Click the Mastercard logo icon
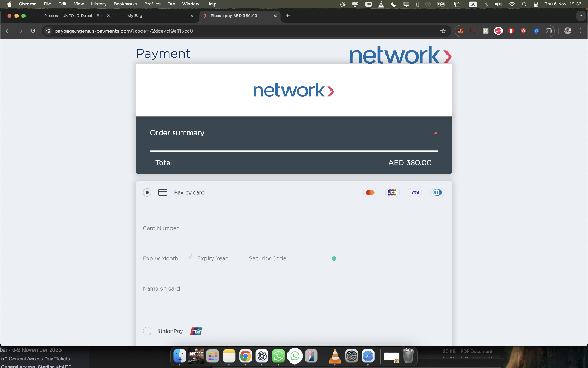The image size is (588, 368). [x=370, y=192]
